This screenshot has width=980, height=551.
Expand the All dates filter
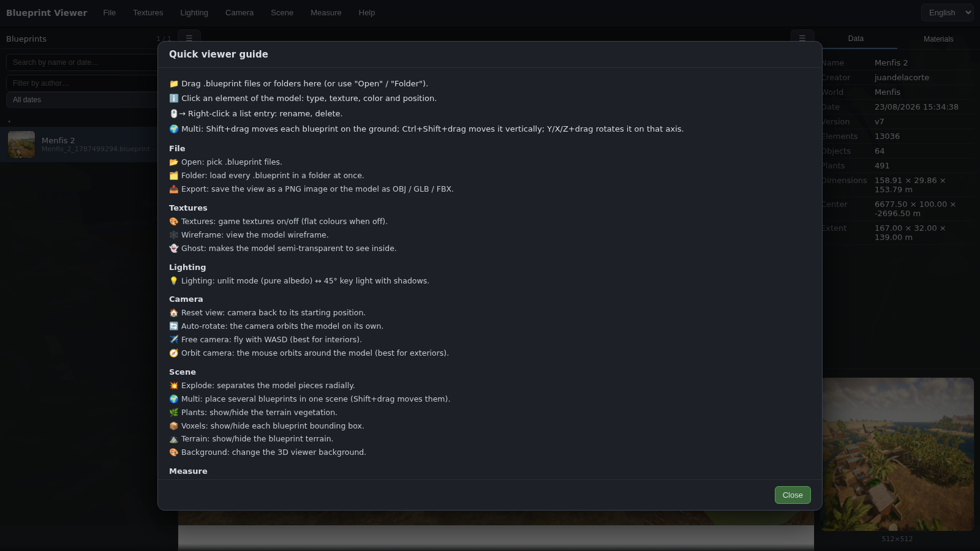point(82,100)
